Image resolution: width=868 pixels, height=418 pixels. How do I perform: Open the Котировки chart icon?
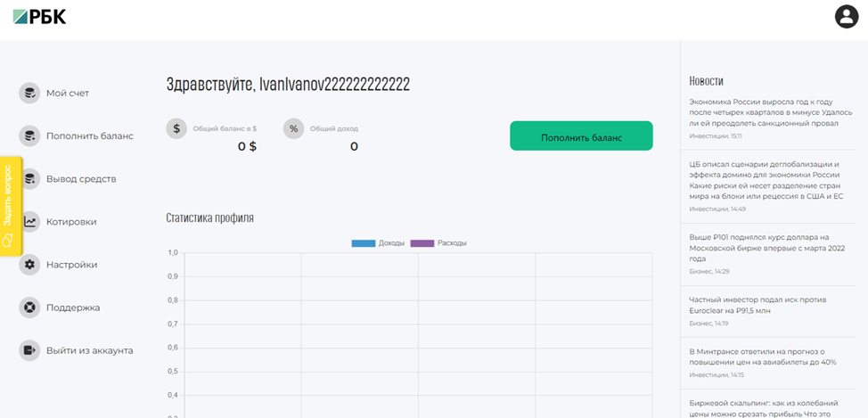(x=29, y=221)
